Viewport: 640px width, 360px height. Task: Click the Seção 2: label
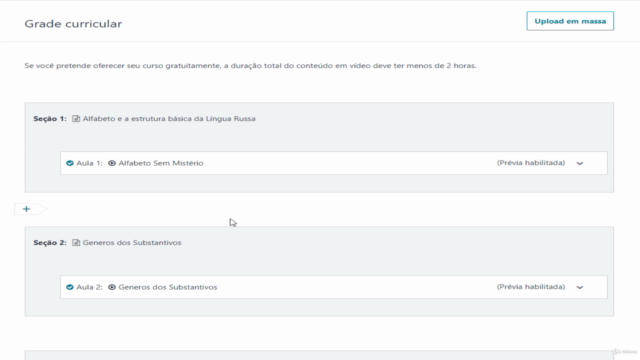50,243
